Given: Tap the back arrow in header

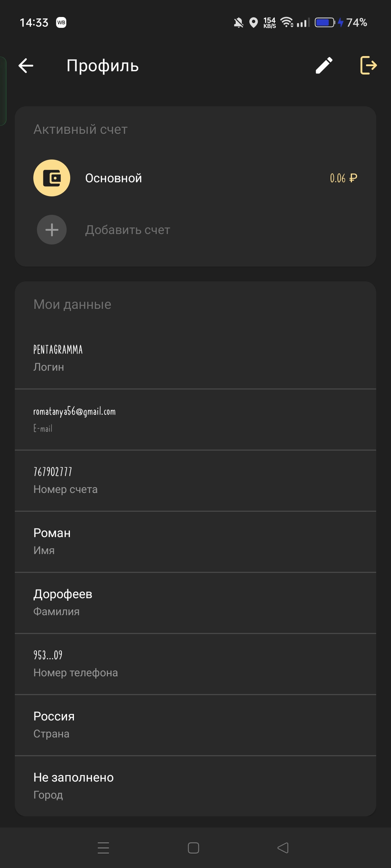Looking at the screenshot, I should (26, 66).
